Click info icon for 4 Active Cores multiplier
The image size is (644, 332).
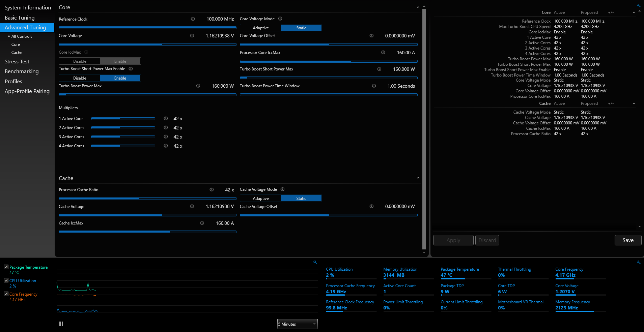click(166, 146)
